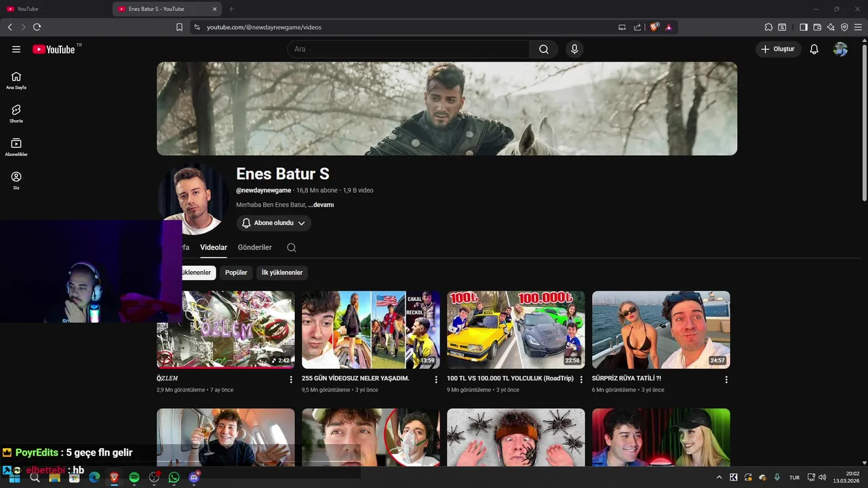Viewport: 868px width, 488px height.
Task: Open SÜRPRİZ RÜYA TATİLİ ?! title
Action: [627, 378]
